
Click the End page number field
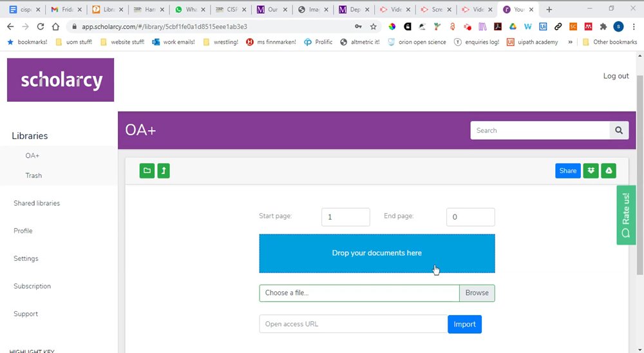(x=471, y=217)
